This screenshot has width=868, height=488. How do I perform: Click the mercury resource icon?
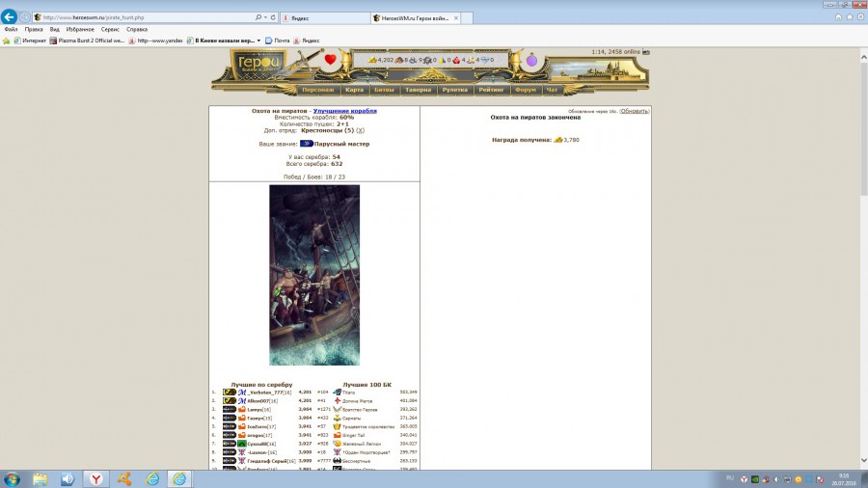tap(427, 60)
